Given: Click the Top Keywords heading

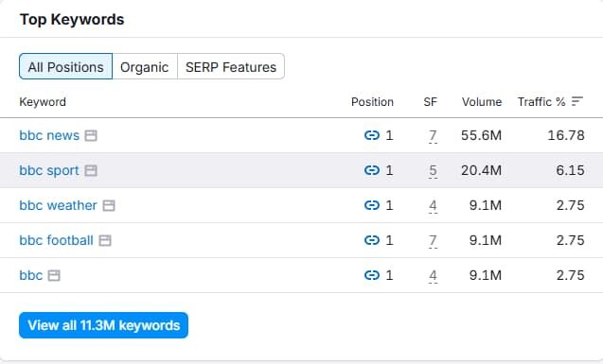Looking at the screenshot, I should [72, 19].
